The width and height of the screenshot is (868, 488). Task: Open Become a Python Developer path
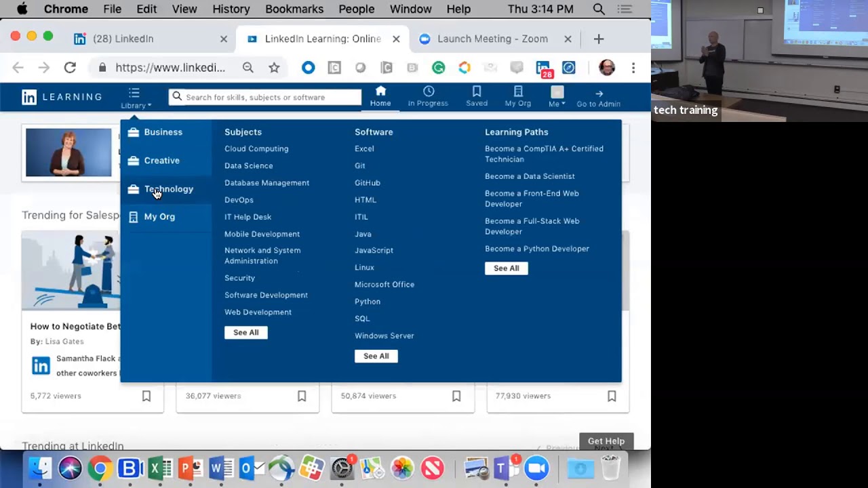(537, 249)
